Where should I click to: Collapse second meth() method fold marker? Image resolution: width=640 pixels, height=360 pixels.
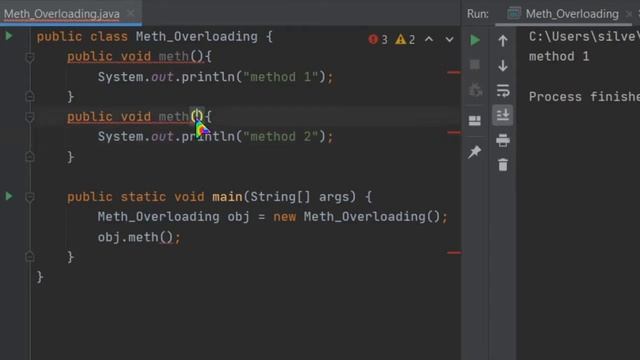tap(30, 117)
